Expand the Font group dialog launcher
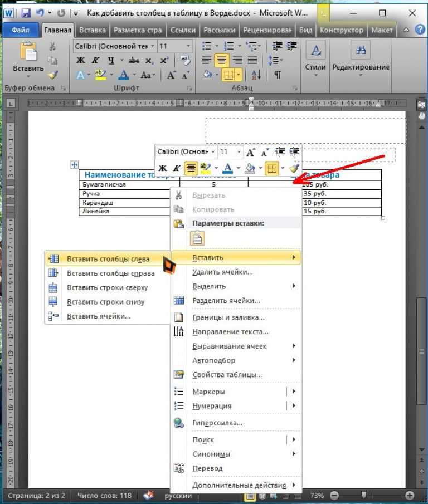 click(189, 88)
